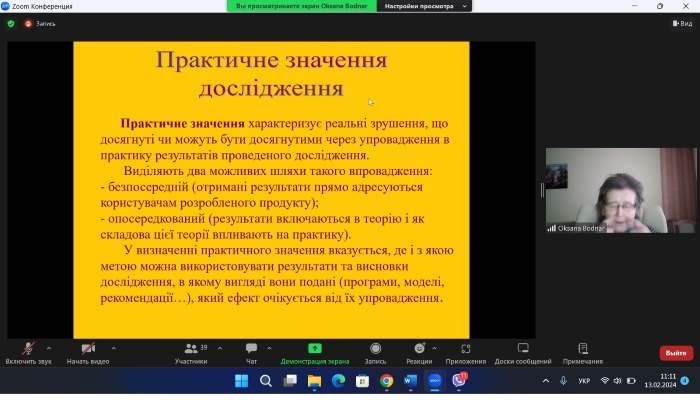Open Примечания notes
This screenshot has height=400, width=700.
point(582,349)
